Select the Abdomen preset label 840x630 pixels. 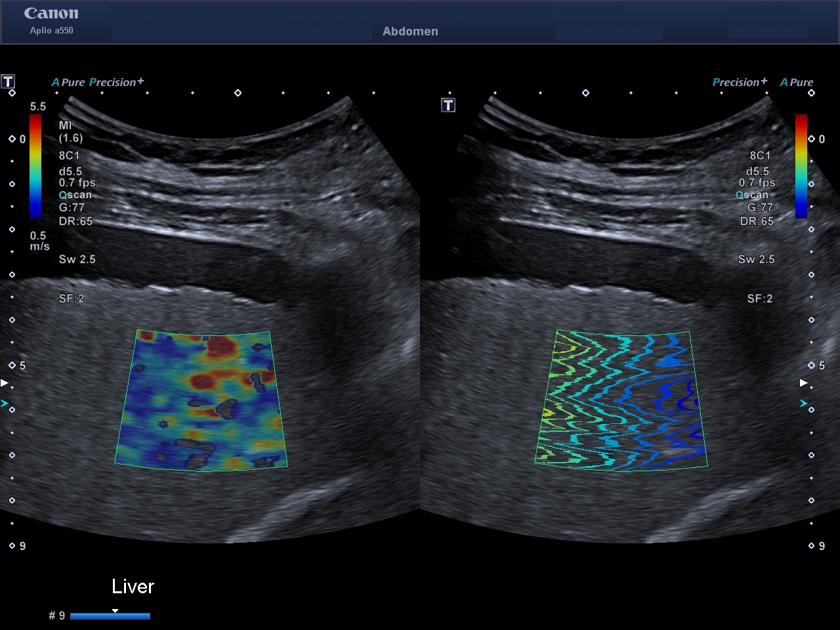click(410, 31)
